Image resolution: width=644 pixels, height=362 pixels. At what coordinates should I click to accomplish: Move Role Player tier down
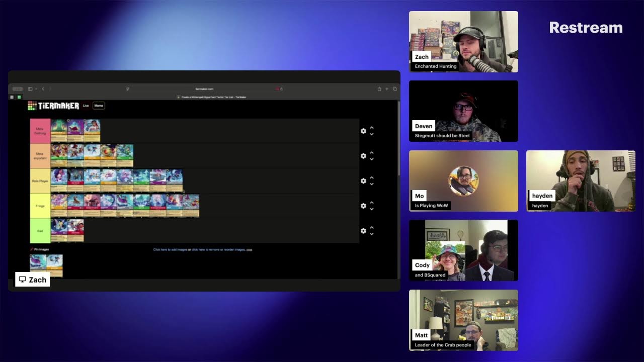[372, 184]
